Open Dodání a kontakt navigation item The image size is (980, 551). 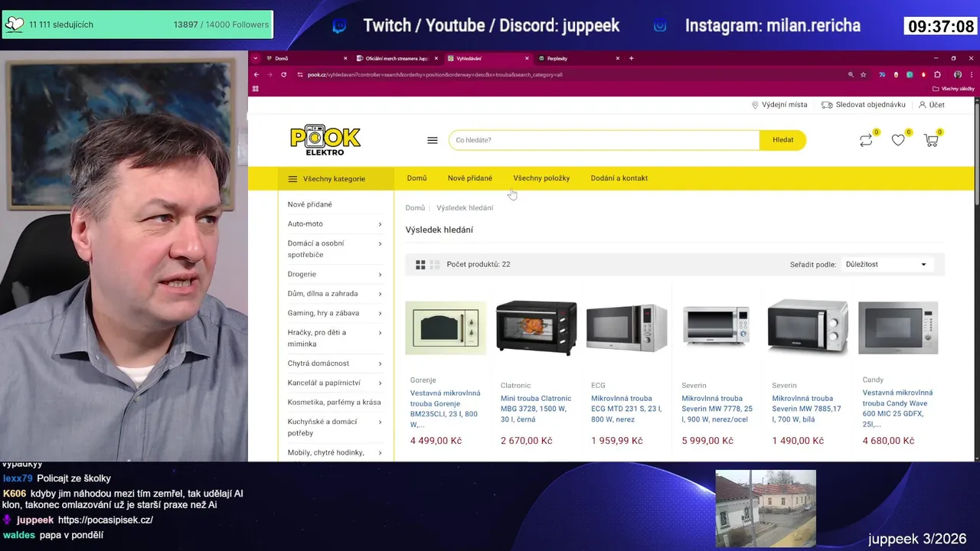(x=619, y=178)
